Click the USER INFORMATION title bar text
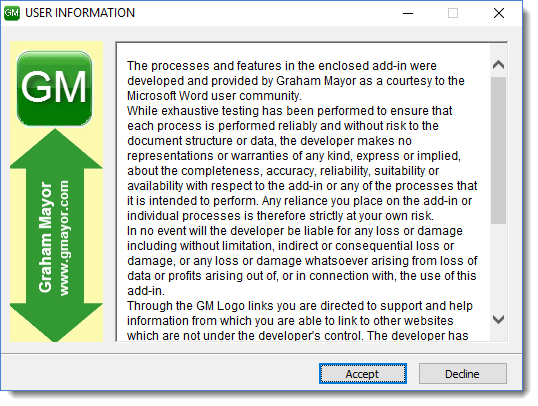 80,13
